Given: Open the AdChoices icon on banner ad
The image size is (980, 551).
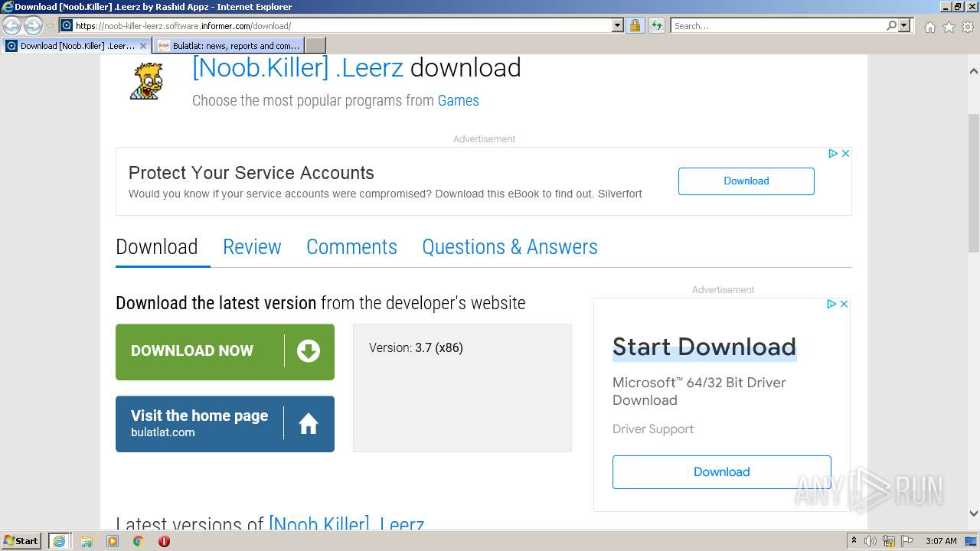Looking at the screenshot, I should 833,154.
